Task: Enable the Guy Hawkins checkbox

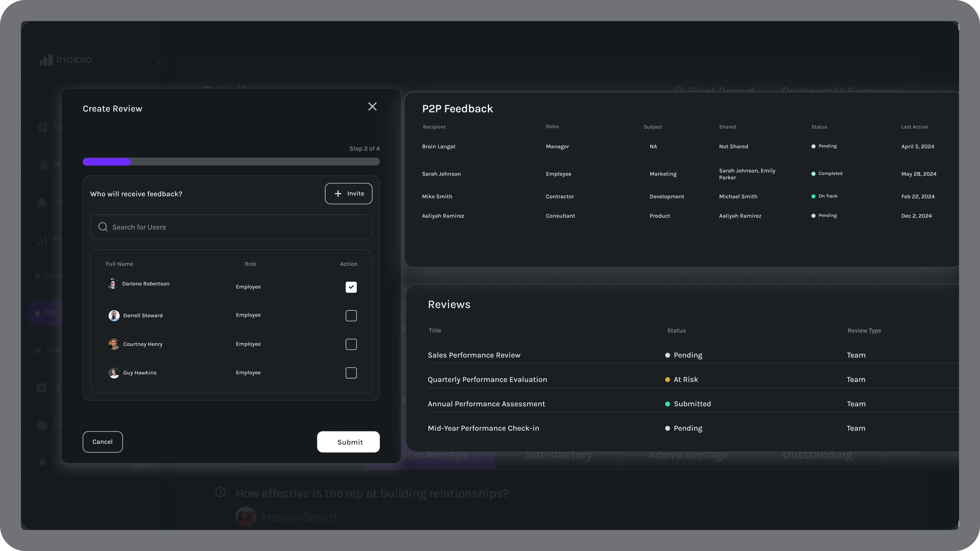Action: pyautogui.click(x=351, y=373)
